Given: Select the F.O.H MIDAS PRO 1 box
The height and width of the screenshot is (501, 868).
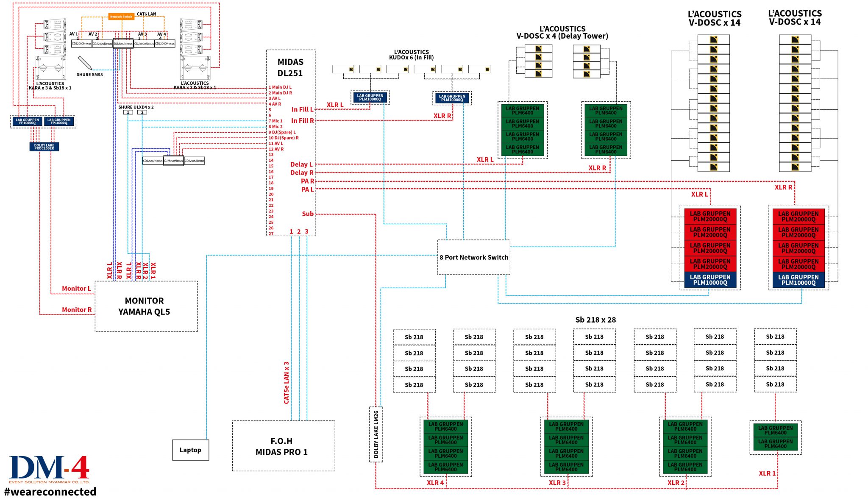Looking at the screenshot, I should [284, 446].
